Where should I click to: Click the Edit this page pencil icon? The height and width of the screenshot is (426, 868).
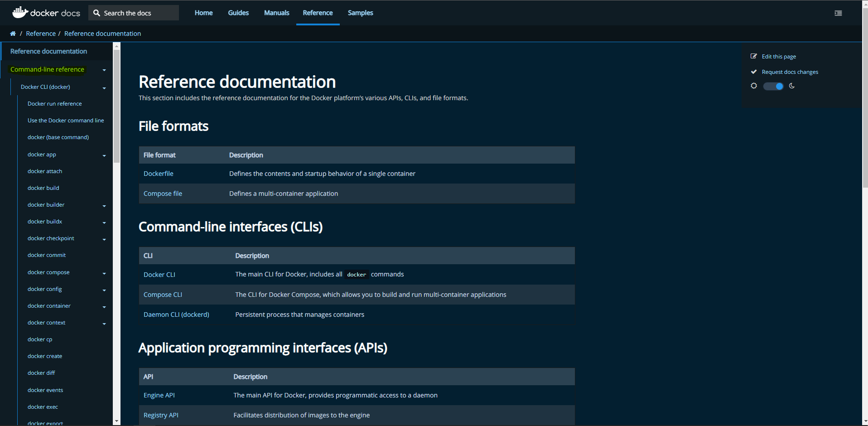pyautogui.click(x=754, y=56)
